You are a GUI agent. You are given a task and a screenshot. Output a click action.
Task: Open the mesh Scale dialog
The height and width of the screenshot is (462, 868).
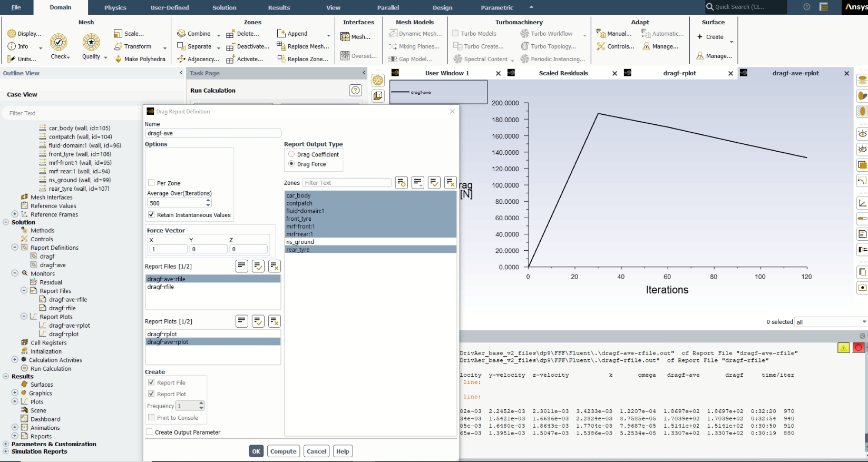pos(129,34)
